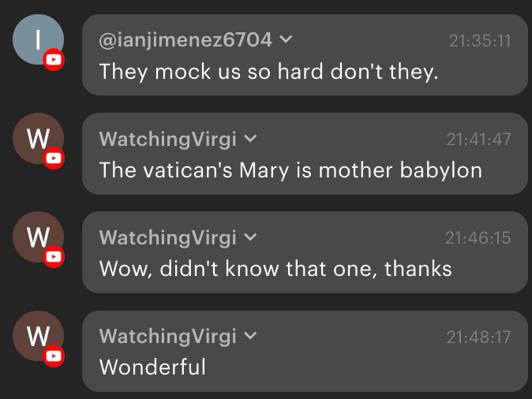The image size is (532, 399).
Task: Click the 21:46:15 timestamp
Action: point(478,237)
